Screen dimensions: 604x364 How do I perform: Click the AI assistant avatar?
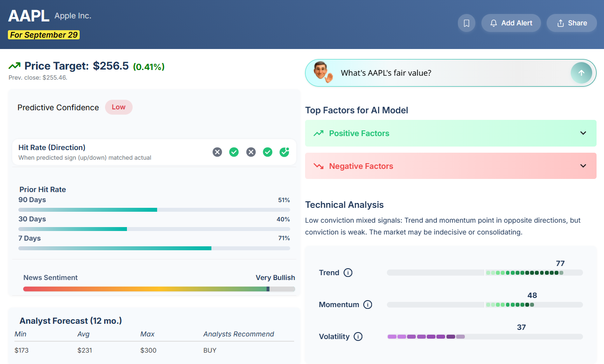coord(323,73)
